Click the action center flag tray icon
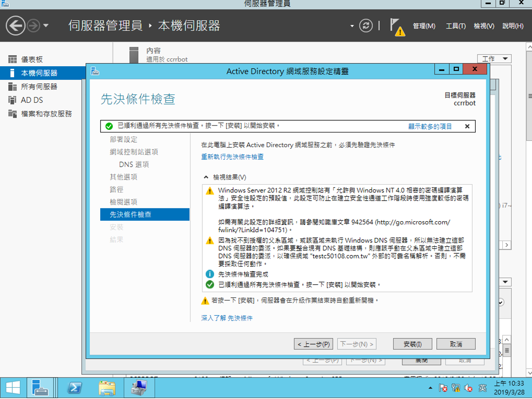 [443, 388]
